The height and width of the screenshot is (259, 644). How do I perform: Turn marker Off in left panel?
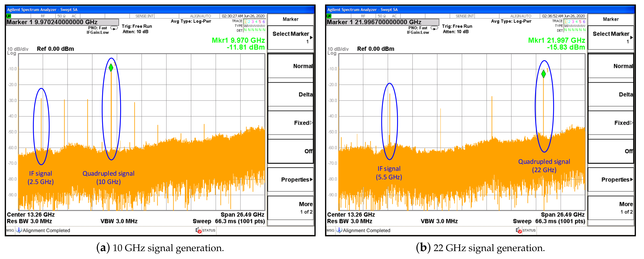point(291,151)
